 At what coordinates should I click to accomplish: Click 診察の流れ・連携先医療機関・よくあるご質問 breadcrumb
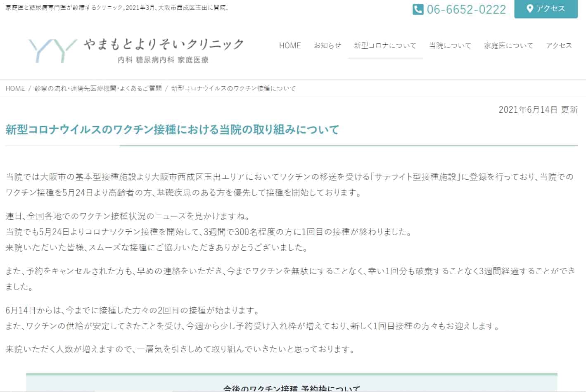[98, 88]
